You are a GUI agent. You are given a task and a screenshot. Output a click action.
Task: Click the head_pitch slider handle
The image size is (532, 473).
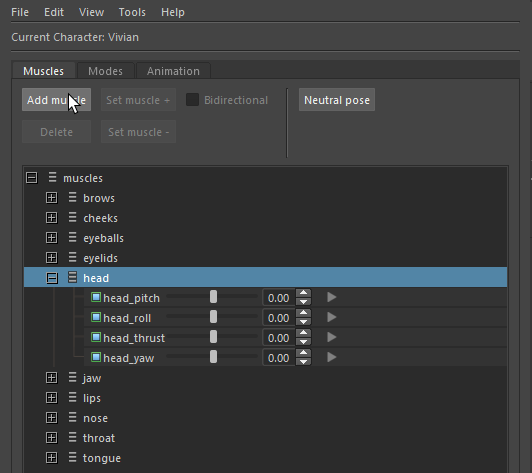tap(213, 297)
